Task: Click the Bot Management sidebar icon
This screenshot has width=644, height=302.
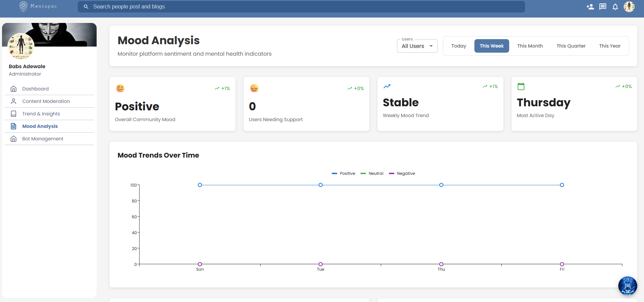Action: 14,139
